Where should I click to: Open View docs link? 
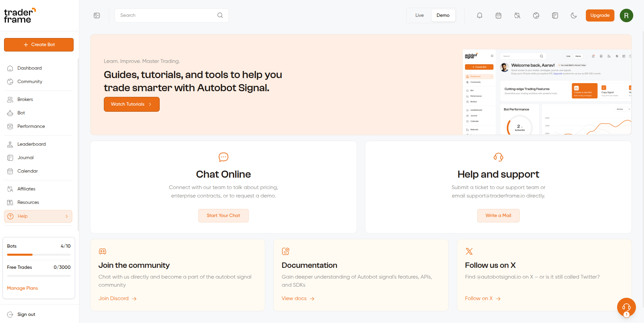(x=298, y=298)
